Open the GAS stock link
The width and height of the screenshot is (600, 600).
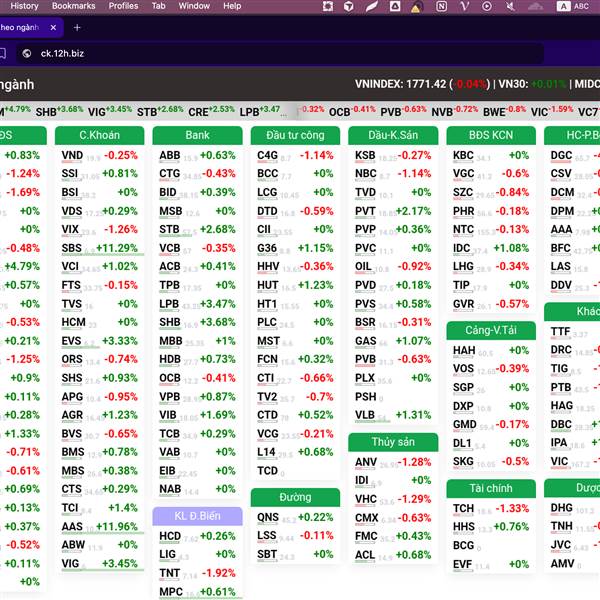366,341
